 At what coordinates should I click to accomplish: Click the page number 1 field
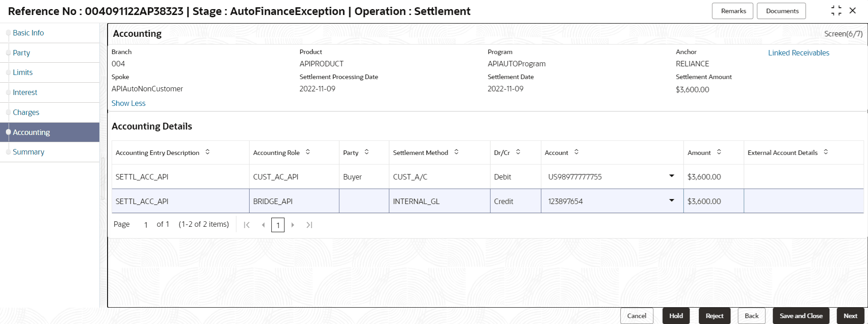click(x=278, y=225)
